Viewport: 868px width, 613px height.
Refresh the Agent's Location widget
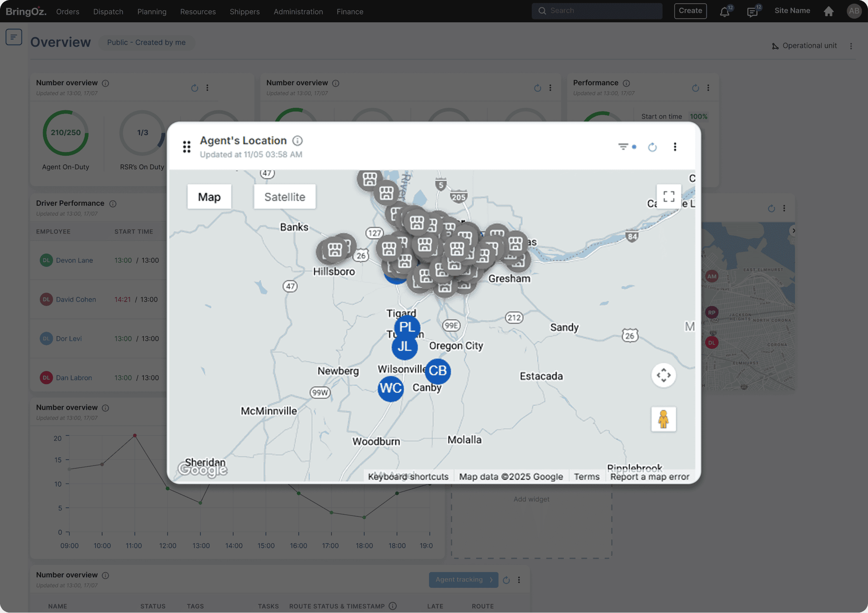tap(652, 147)
